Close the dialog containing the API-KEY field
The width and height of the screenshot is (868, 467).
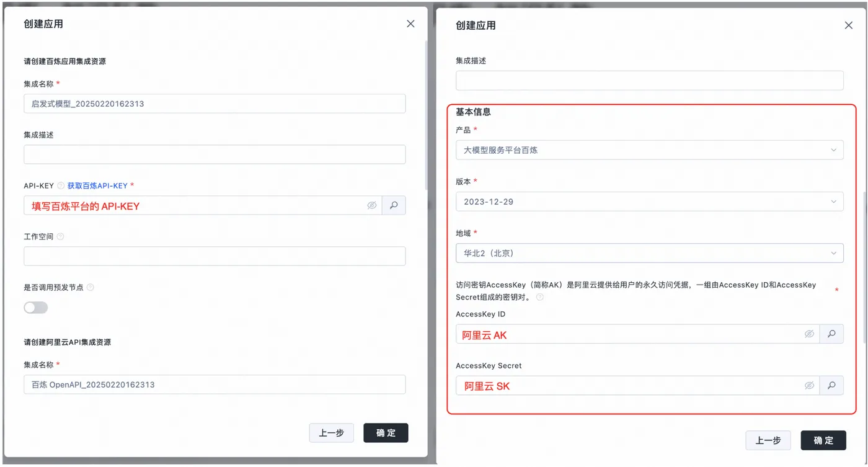[410, 24]
